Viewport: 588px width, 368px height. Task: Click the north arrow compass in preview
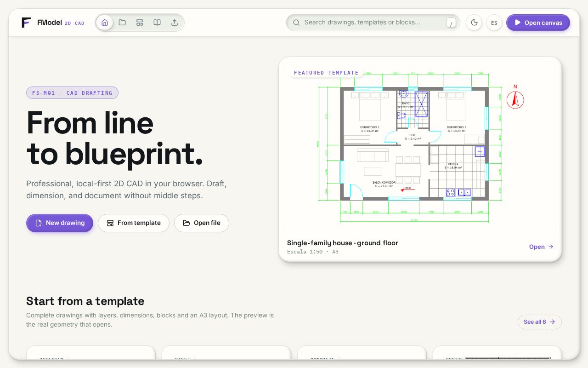[x=515, y=97]
